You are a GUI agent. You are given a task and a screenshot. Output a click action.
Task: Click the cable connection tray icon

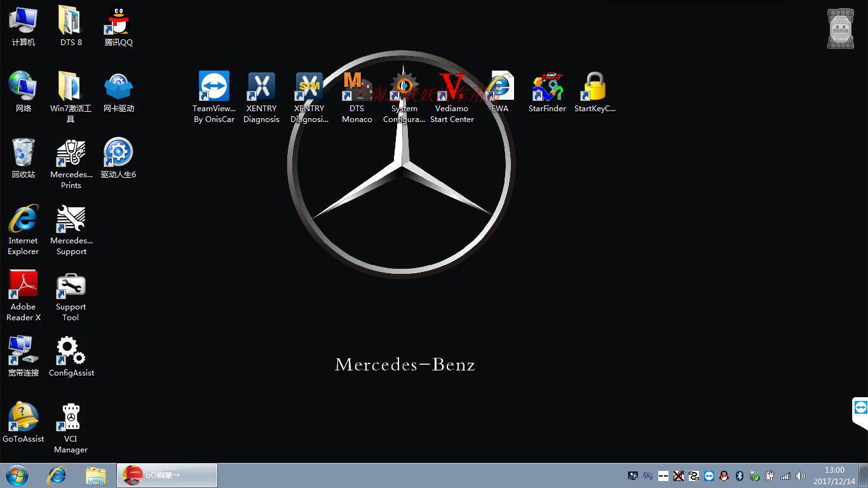pyautogui.click(x=694, y=476)
